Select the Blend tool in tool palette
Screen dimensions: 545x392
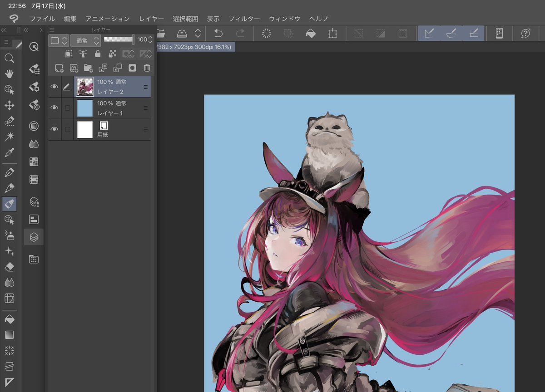(9, 283)
